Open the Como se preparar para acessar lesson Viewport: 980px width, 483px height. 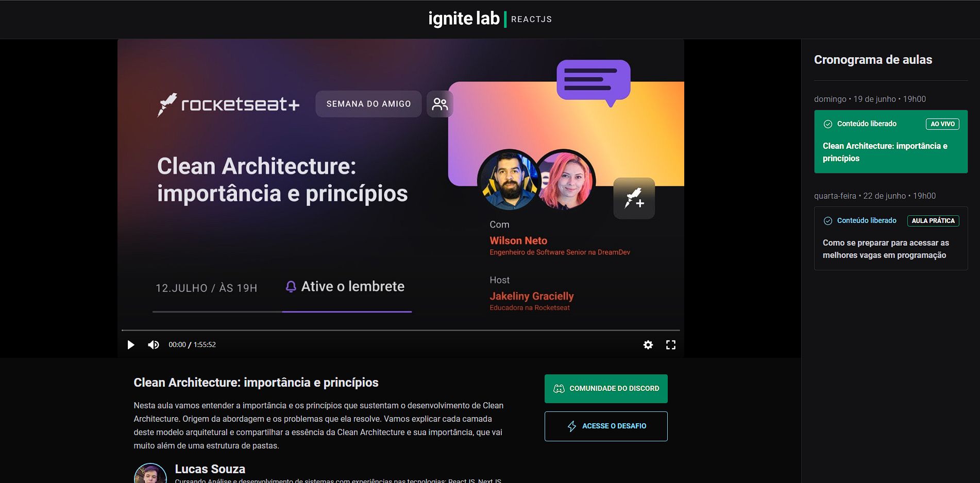891,238
